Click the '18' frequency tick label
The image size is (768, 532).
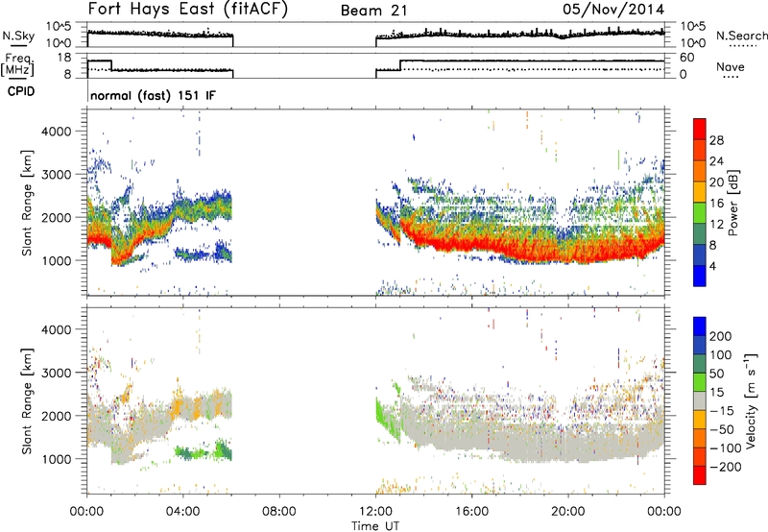click(63, 58)
